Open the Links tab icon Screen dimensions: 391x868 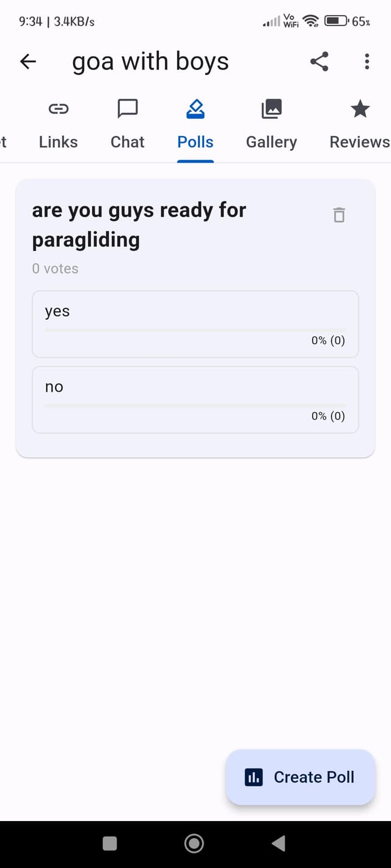(58, 109)
